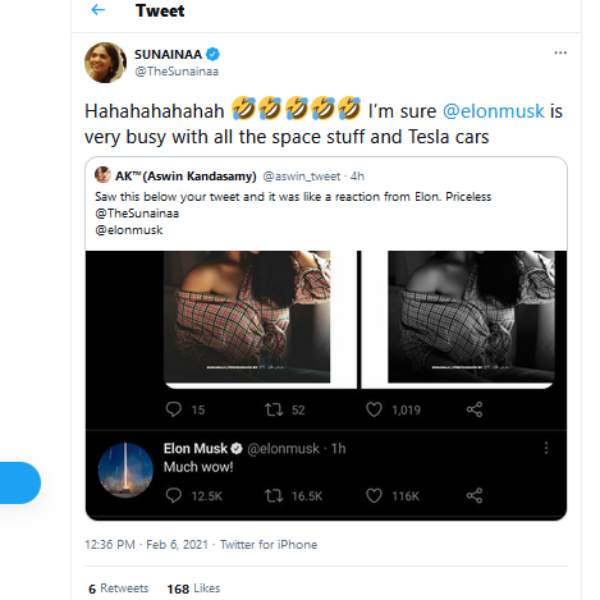Click the reply bubble icon showing 15
Viewport: 600px width, 600px height.
pos(173,409)
